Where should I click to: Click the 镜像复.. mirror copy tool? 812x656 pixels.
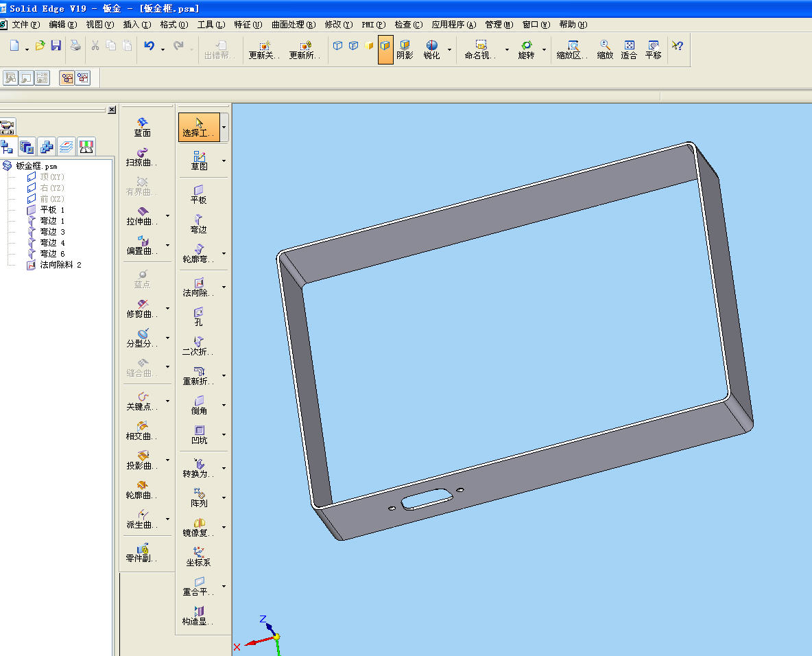[x=198, y=527]
